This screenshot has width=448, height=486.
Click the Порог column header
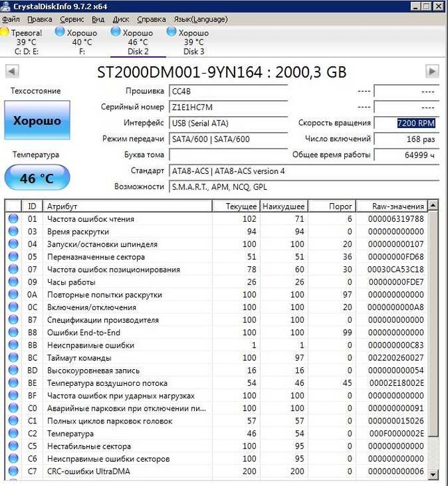tap(332, 206)
